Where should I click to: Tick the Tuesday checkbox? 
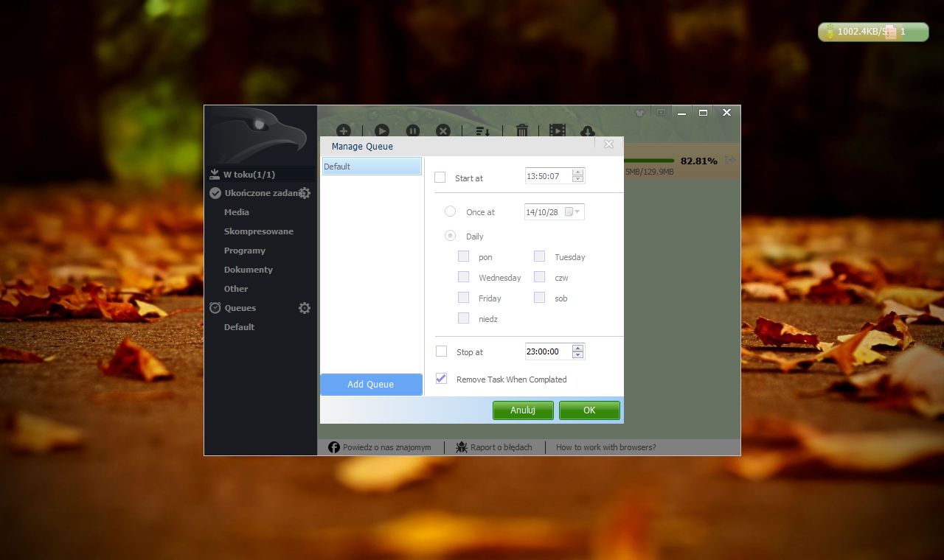coord(540,256)
